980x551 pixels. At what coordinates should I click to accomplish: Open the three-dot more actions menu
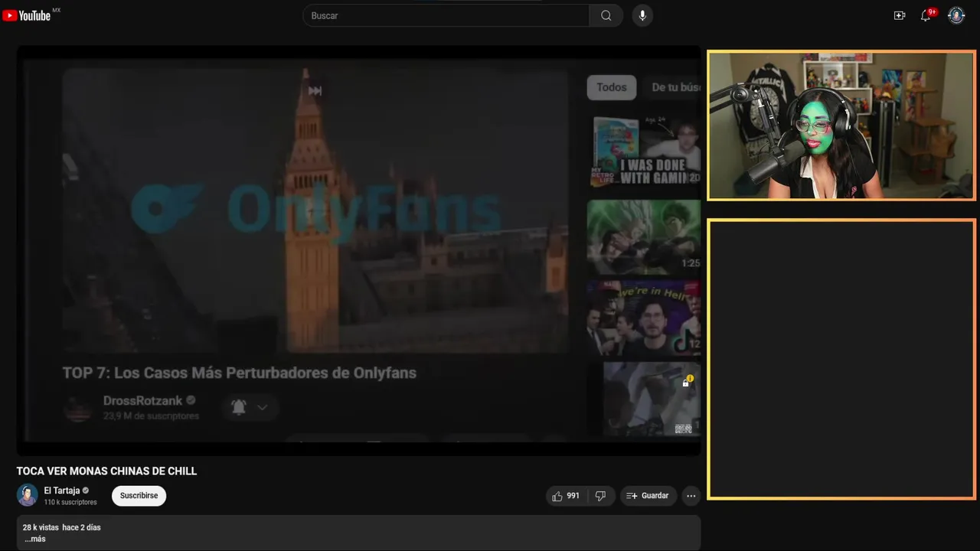[x=691, y=496]
